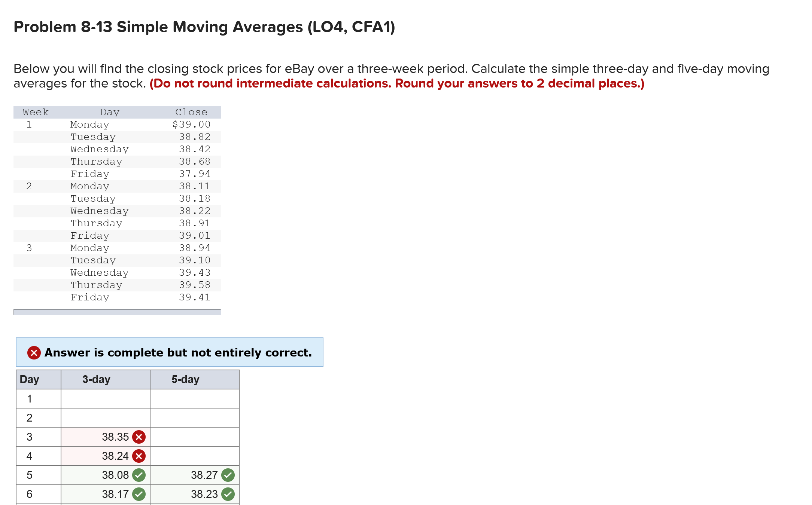This screenshot has height=505, width=812.
Task: Select the empty 3-day cell for Day 1
Action: pos(105,398)
